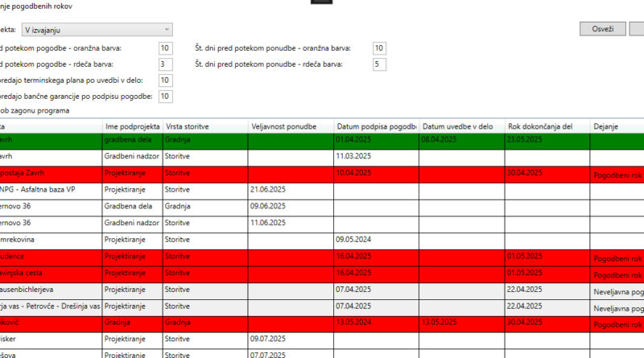Select the 'ausenbichlerjeva' row cell

coord(51,291)
